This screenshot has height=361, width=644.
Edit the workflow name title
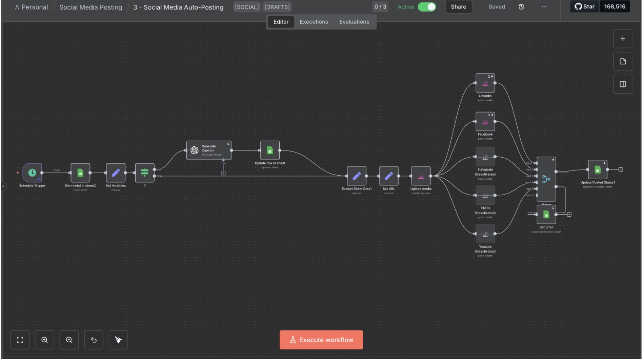[178, 7]
